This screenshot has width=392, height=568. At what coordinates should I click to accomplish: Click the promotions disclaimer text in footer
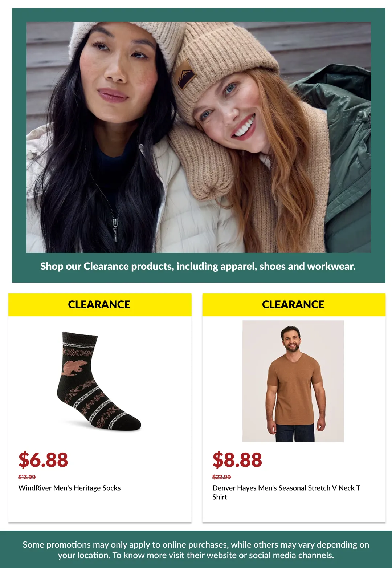point(196,550)
